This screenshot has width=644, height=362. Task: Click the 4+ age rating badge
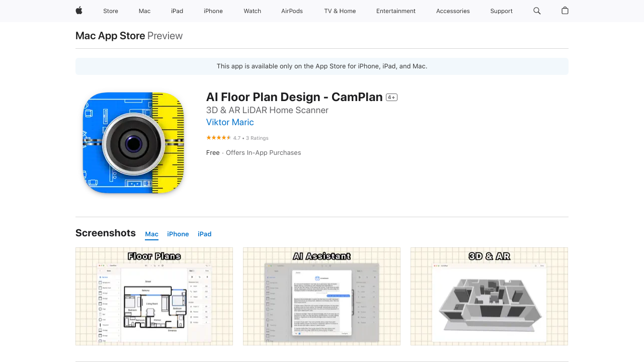tap(391, 98)
